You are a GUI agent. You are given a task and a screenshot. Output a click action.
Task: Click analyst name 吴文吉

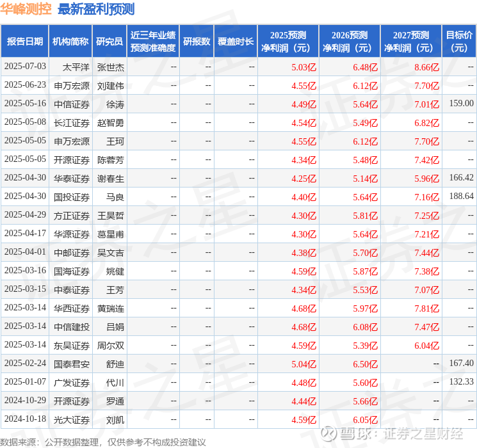pos(110,253)
